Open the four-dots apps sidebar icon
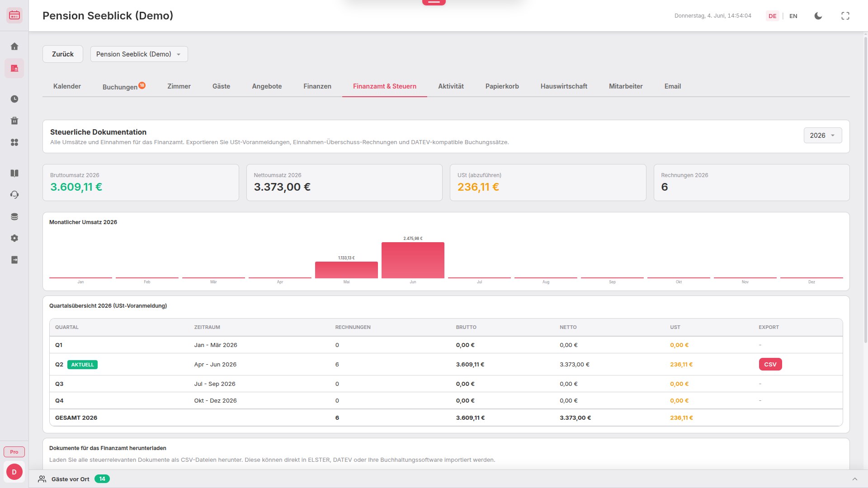Screen dimensions: 868x488 14,142
